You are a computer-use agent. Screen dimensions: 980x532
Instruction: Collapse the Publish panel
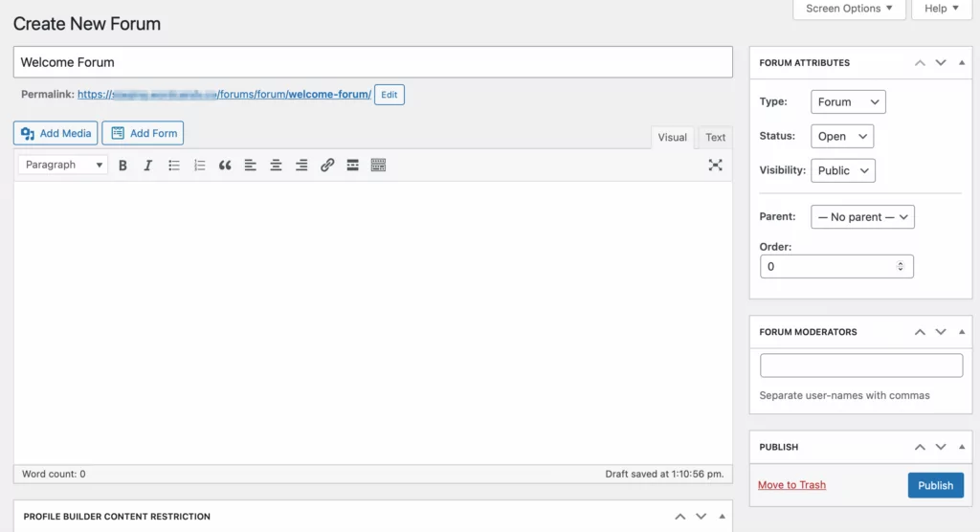pos(962,448)
